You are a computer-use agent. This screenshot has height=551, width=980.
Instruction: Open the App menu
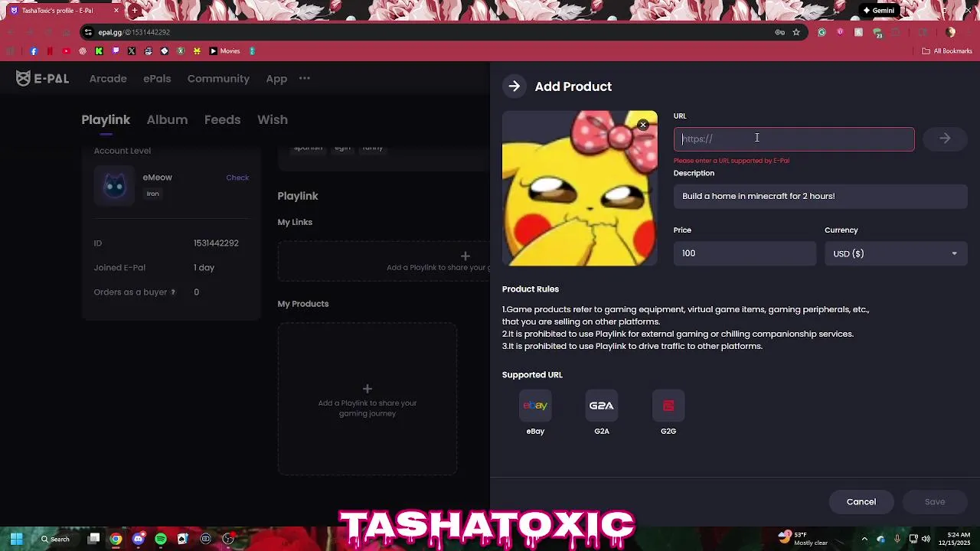276,79
